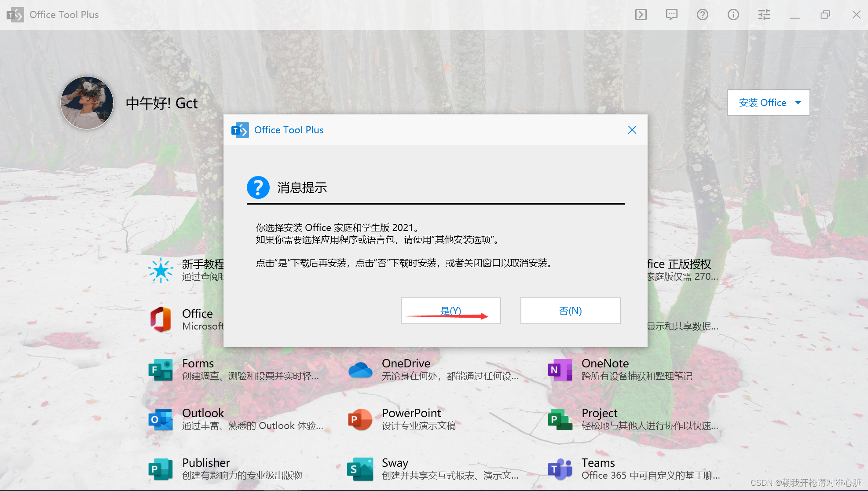Screen dimensions: 868x491
Task: Click the Publisher app icon
Action: point(161,469)
